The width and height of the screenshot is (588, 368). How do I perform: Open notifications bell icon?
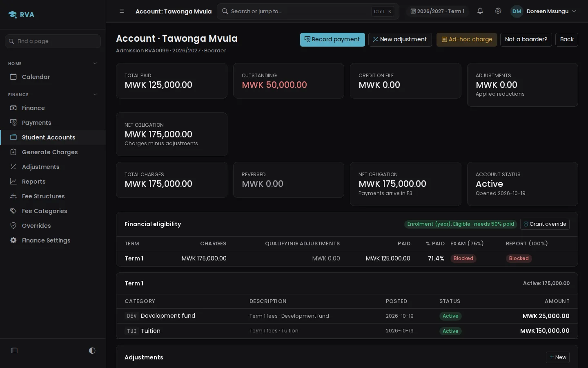click(480, 11)
